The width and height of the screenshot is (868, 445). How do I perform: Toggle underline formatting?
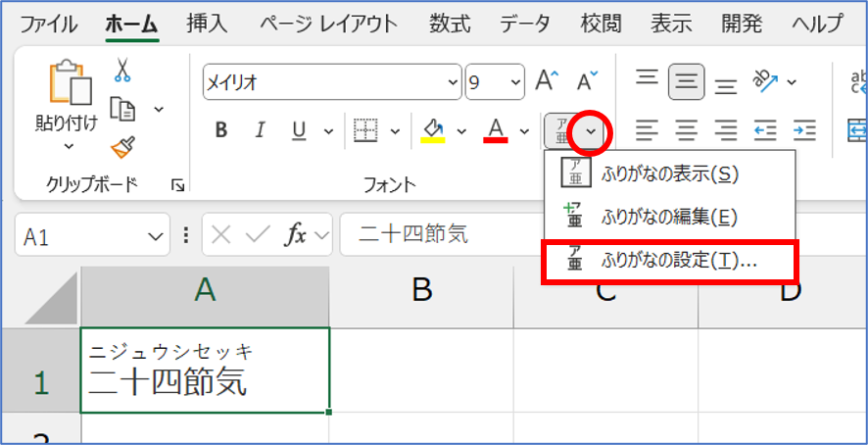(299, 130)
